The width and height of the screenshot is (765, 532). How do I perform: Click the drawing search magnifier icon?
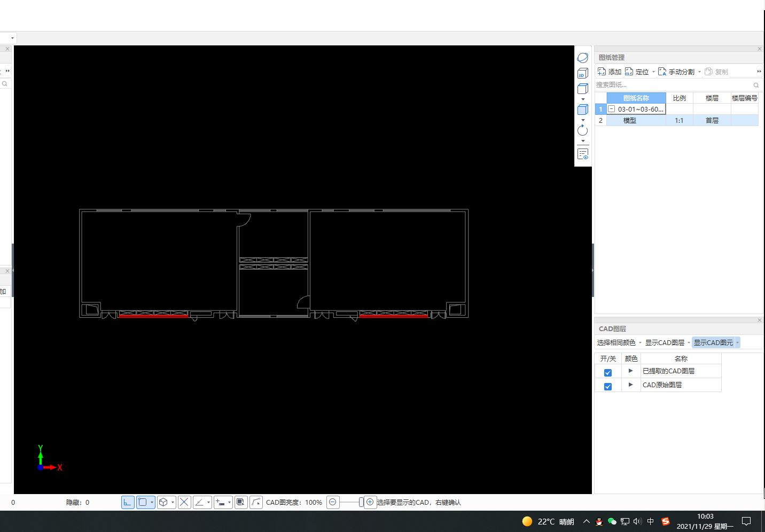[756, 85]
